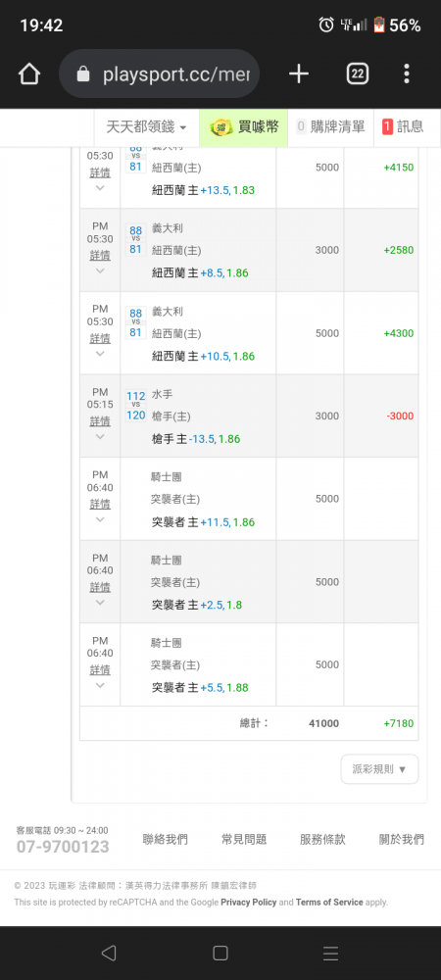Click the 買噱幣 coin icon
Viewport: 441px width, 980px height.
pos(220,127)
